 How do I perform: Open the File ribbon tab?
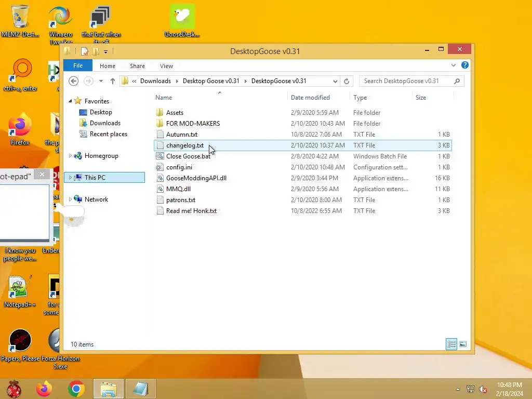pyautogui.click(x=78, y=65)
